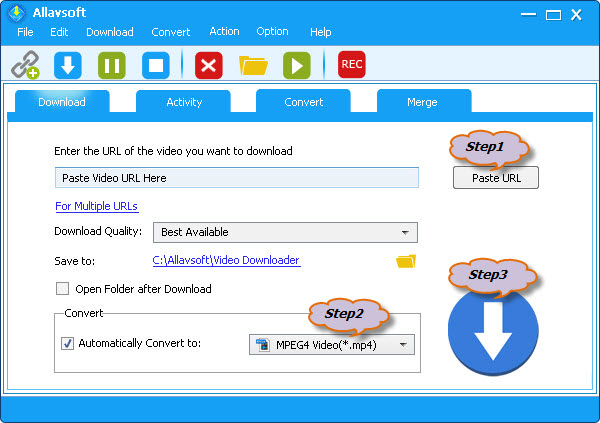Switch to the Activity tab
This screenshot has height=423, width=600.
click(x=184, y=102)
